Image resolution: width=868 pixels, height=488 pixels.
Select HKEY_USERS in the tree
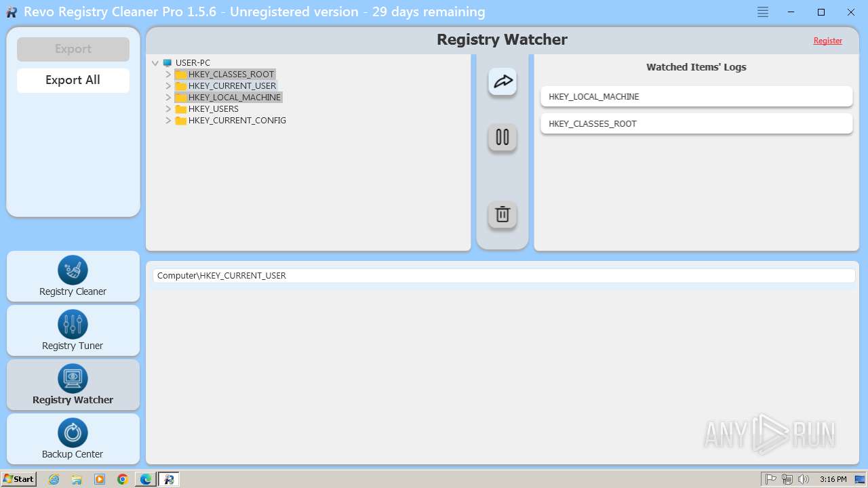pyautogui.click(x=214, y=109)
